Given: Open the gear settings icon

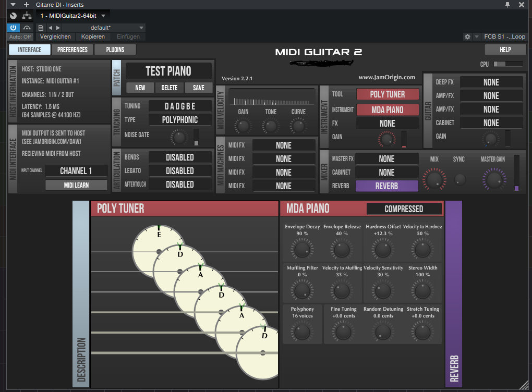Looking at the screenshot, I should pyautogui.click(x=467, y=36).
